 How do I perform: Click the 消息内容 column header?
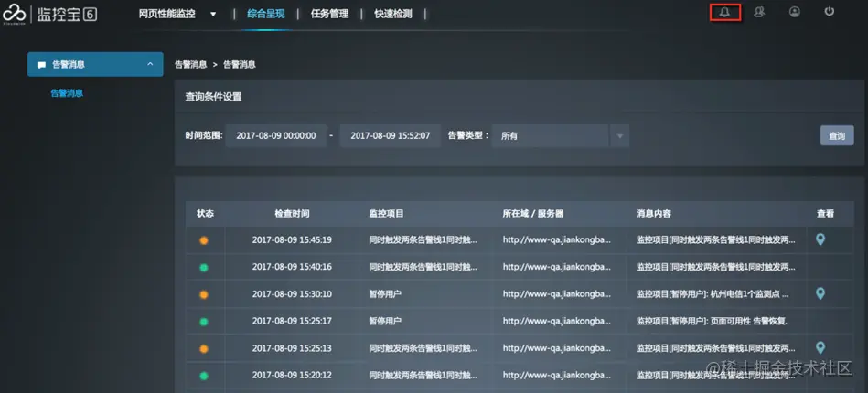point(654,214)
